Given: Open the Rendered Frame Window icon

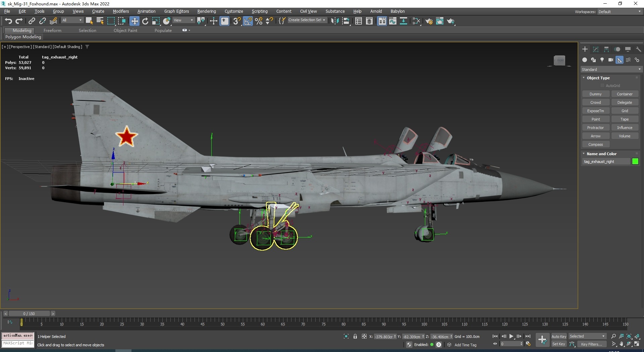Looking at the screenshot, I should (440, 21).
